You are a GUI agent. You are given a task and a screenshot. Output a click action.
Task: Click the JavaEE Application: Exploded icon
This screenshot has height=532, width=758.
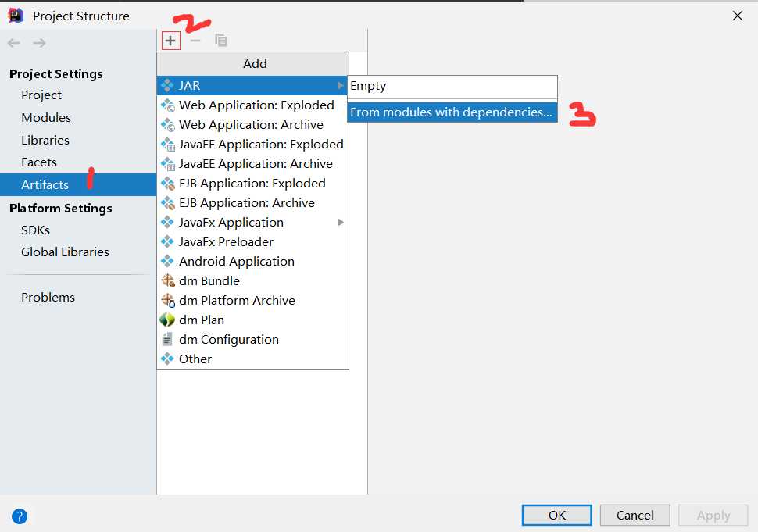point(168,145)
